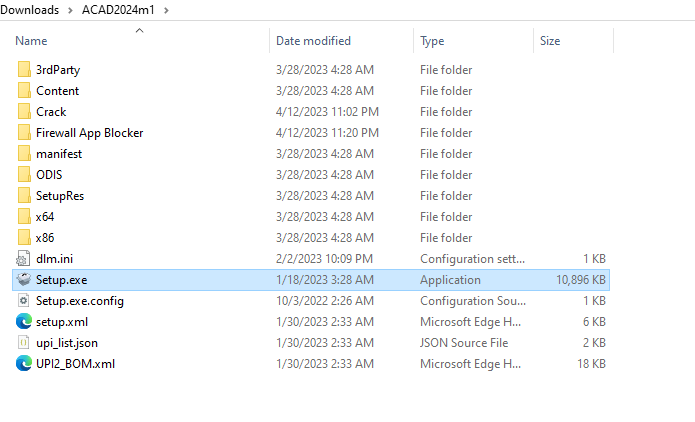Click the 10/3/2022 2:26 AM date cell
Image resolution: width=695 pixels, height=422 pixels.
tap(325, 301)
